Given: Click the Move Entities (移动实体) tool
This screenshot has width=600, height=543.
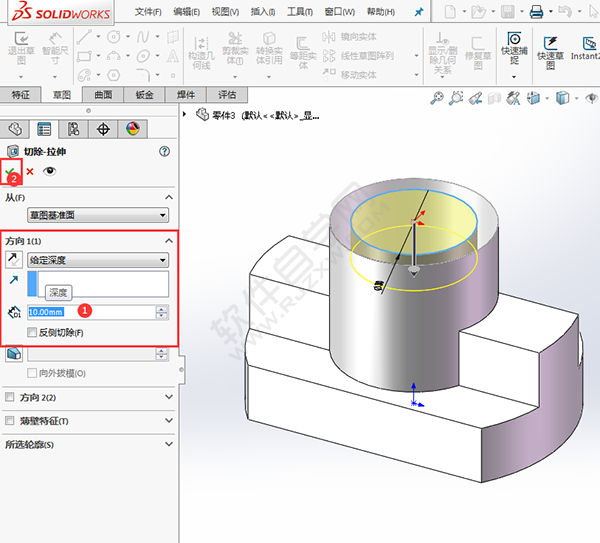Looking at the screenshot, I should pos(349,75).
